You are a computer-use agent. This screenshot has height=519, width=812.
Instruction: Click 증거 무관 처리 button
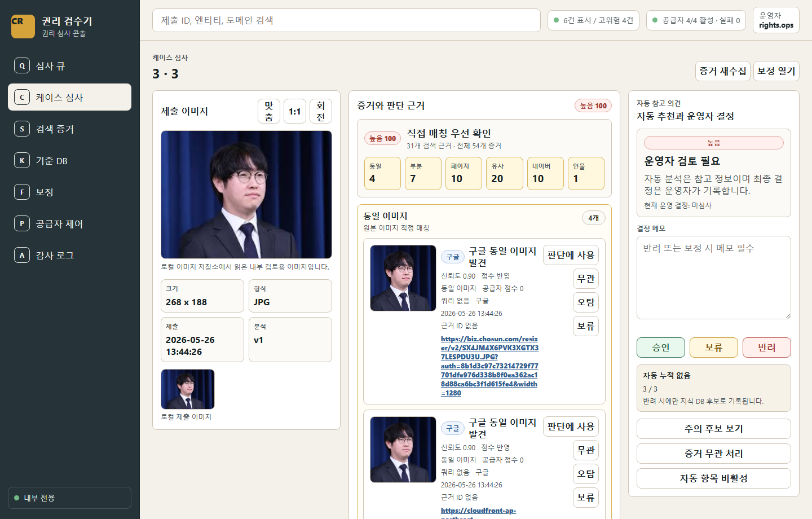click(x=714, y=454)
